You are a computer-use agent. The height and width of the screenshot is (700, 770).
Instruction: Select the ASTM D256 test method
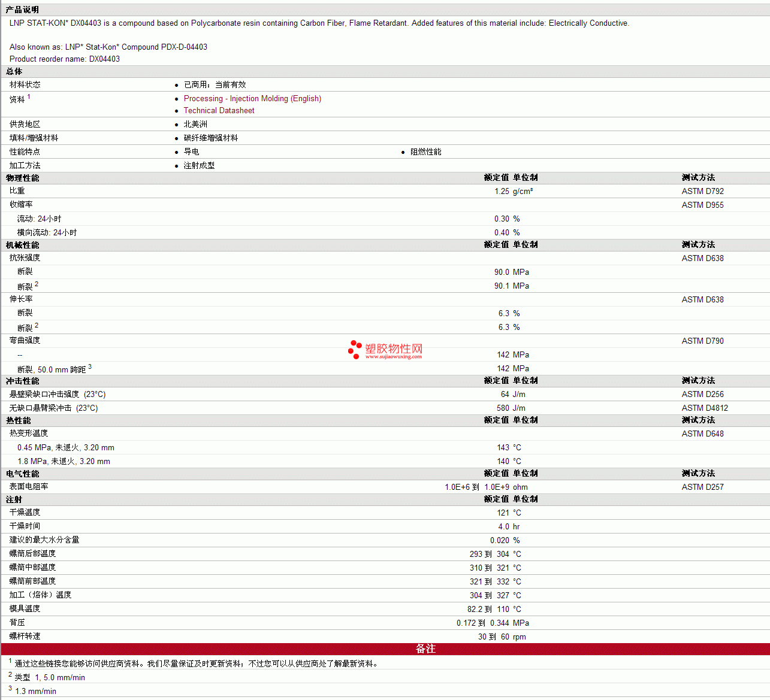pyautogui.click(x=702, y=395)
